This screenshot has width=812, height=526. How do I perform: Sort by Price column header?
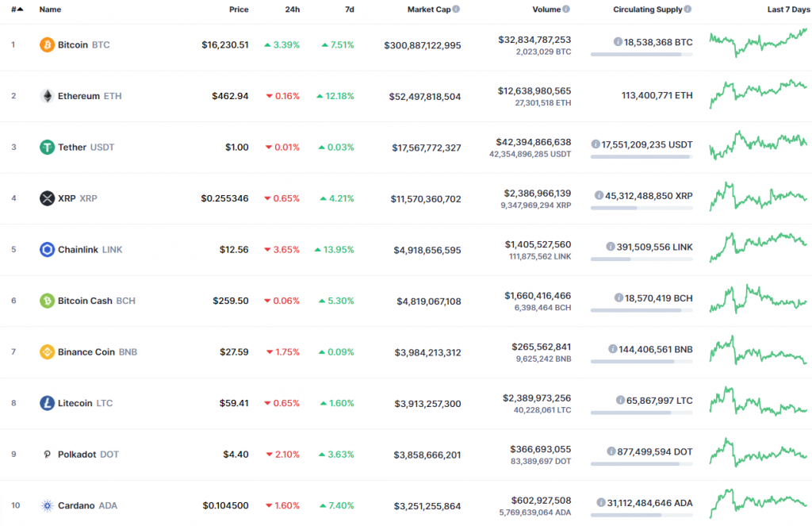click(239, 10)
